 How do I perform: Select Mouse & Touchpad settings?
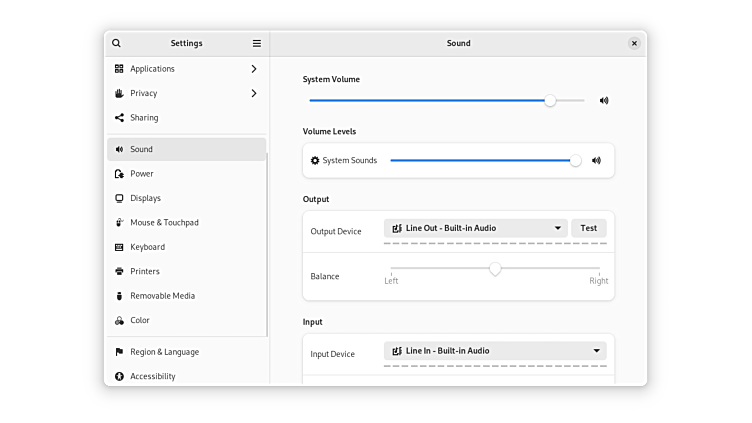click(164, 222)
